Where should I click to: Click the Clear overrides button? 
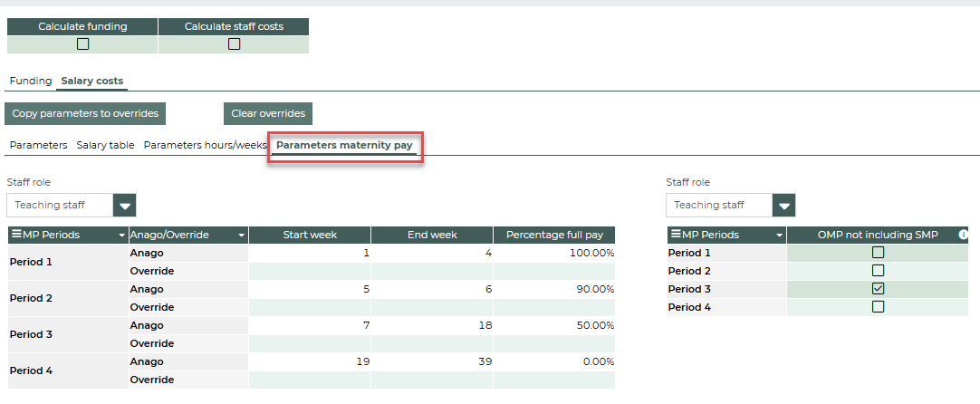268,114
